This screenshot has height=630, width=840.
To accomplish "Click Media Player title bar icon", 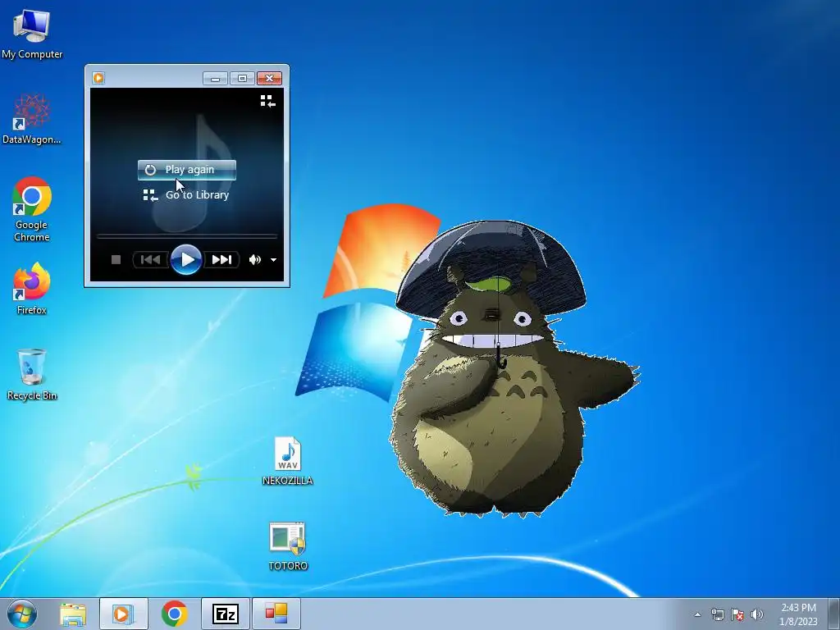I will (98, 78).
